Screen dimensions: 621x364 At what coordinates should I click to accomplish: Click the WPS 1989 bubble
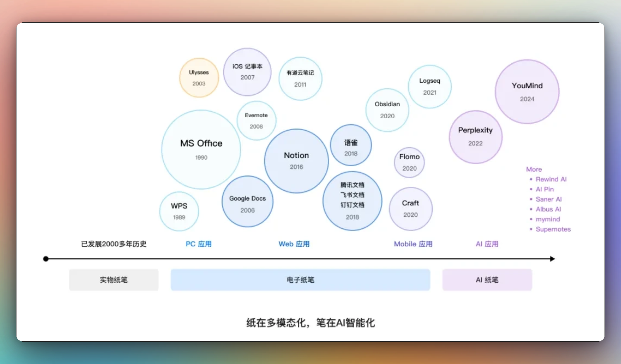point(179,211)
